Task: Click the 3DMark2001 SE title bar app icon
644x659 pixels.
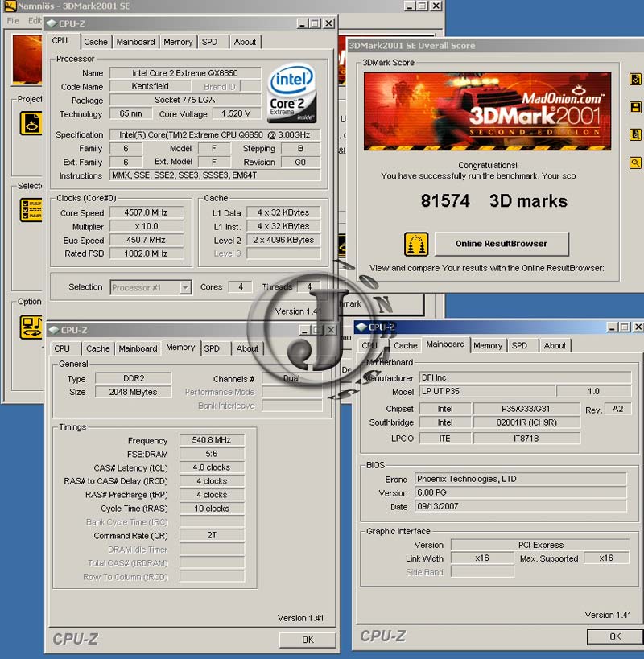Action: tap(10, 6)
